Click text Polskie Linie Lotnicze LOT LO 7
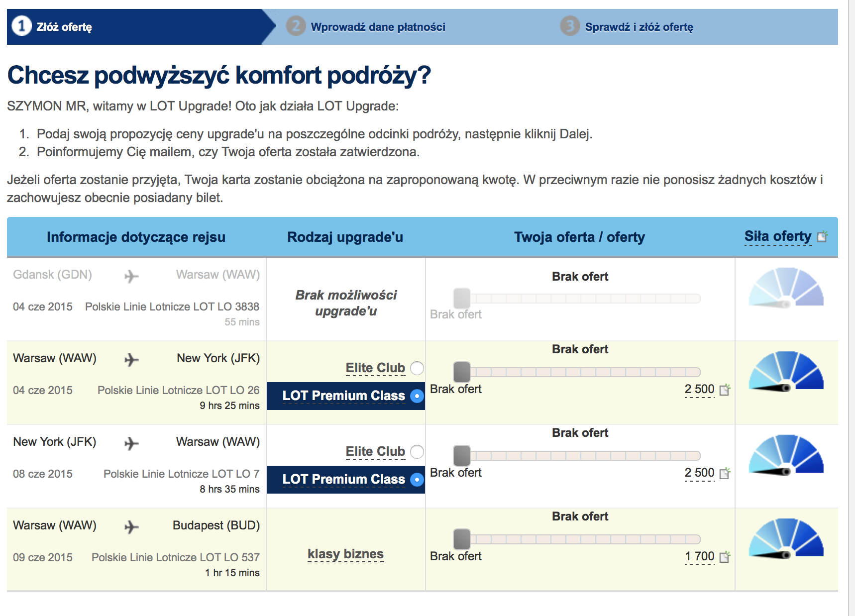Screen dimensions: 855x616 point(182,474)
